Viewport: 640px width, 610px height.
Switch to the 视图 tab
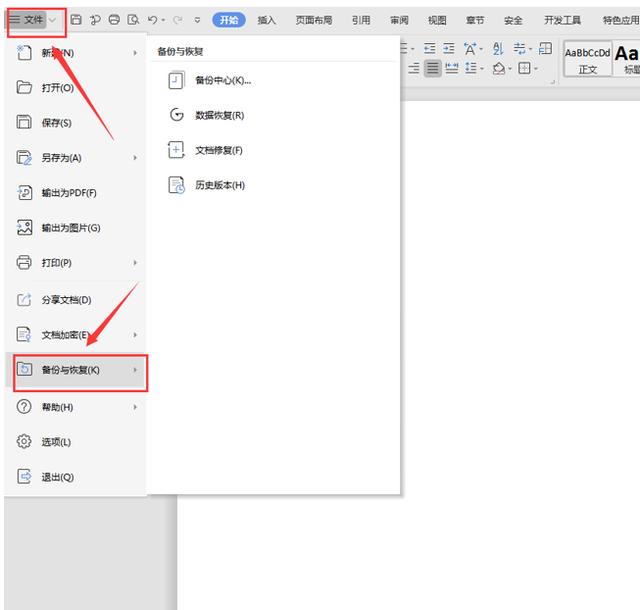click(437, 20)
